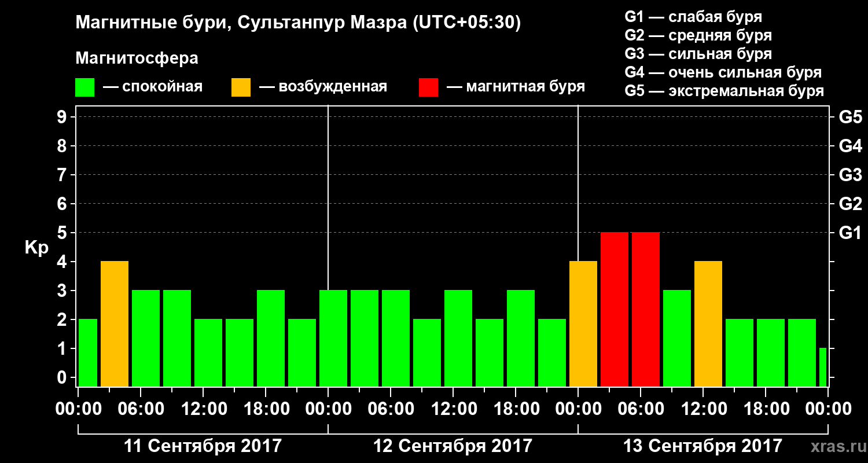Click the Kp value 5 on left axis
This screenshot has width=868, height=463.
[63, 233]
